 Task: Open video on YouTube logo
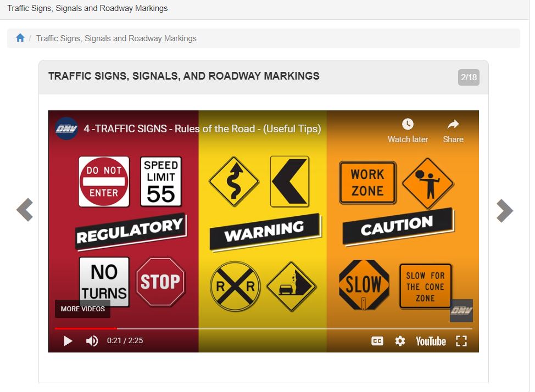[x=431, y=341]
